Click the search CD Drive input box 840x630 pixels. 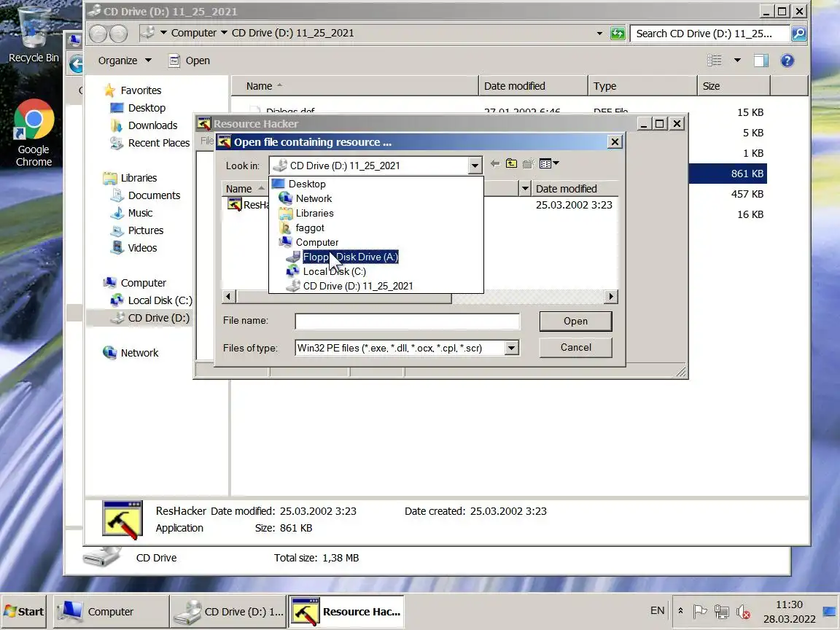709,34
